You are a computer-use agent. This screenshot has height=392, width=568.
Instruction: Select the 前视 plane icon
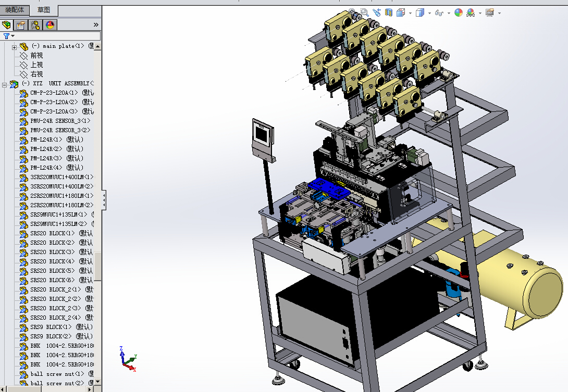click(24, 56)
